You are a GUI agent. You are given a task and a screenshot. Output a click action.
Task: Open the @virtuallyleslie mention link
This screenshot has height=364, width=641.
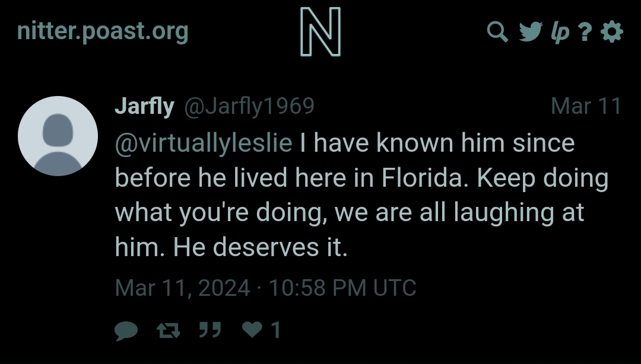point(204,143)
